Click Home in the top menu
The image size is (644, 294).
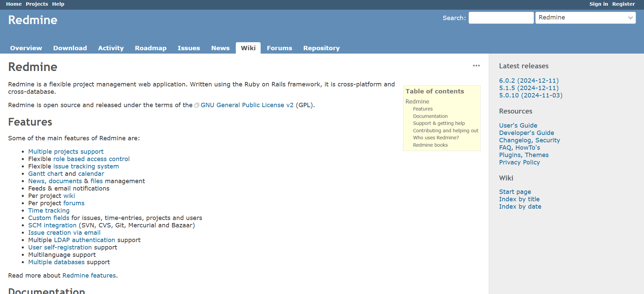coord(14,4)
